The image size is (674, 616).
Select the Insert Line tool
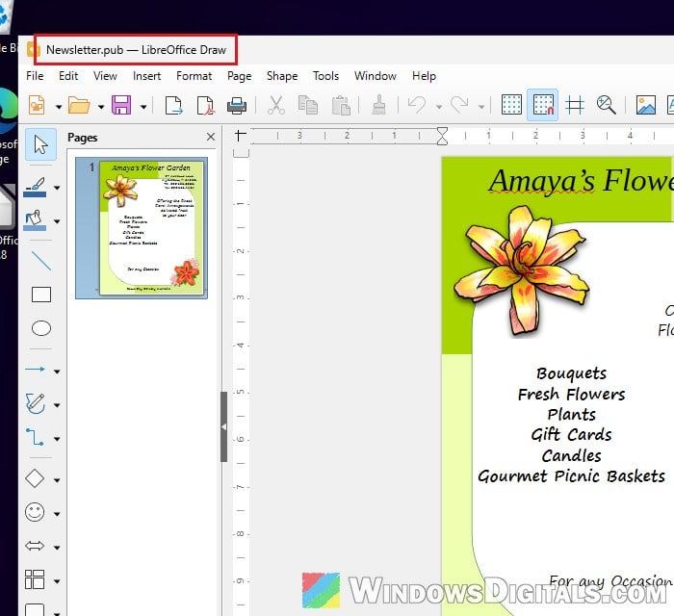point(41,261)
